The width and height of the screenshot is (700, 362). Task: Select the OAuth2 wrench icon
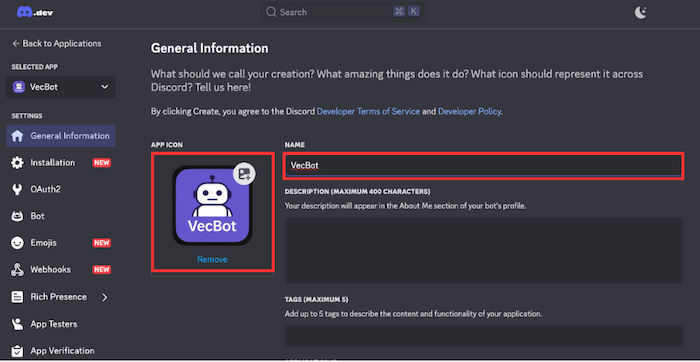coord(17,189)
